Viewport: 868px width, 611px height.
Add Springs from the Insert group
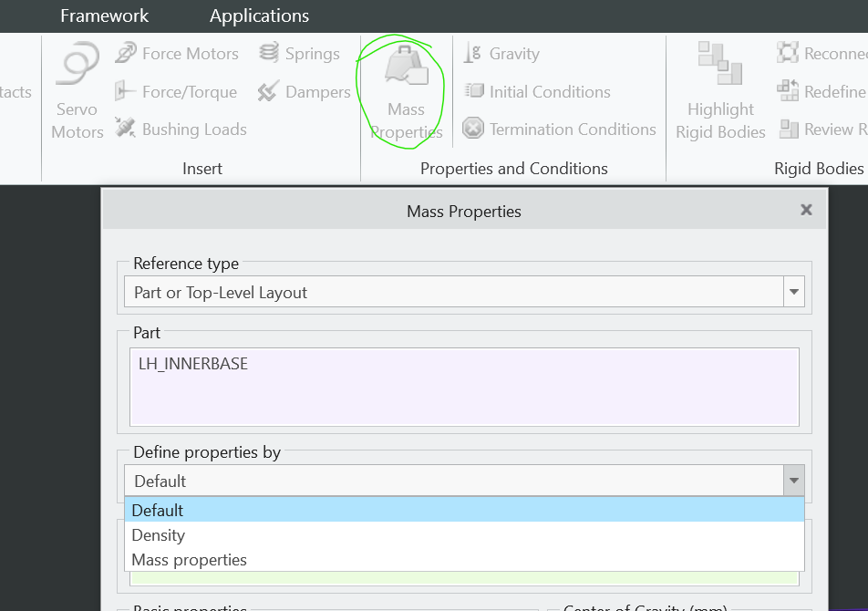(269, 54)
